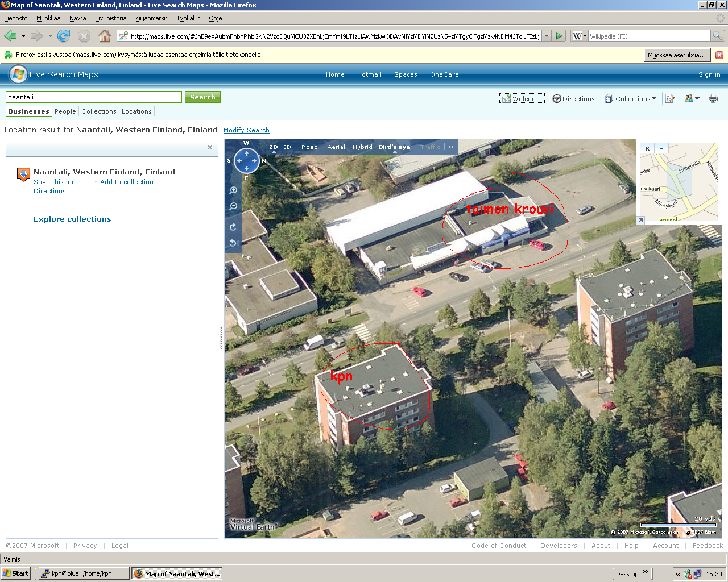Open the search engine selector dropdown

[580, 36]
